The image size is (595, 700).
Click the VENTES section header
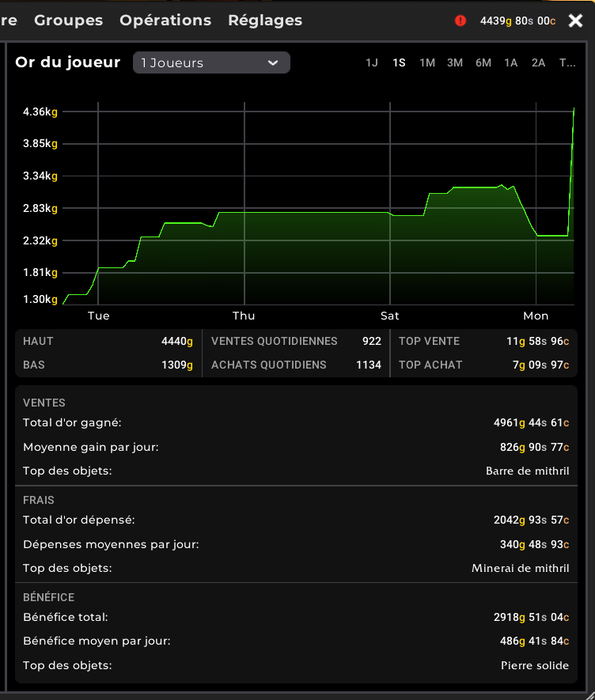pos(44,403)
